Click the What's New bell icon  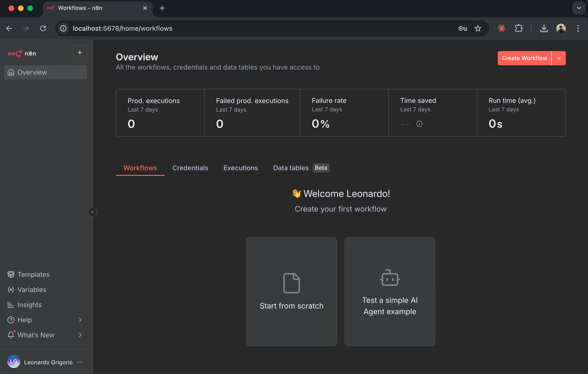[x=11, y=335]
